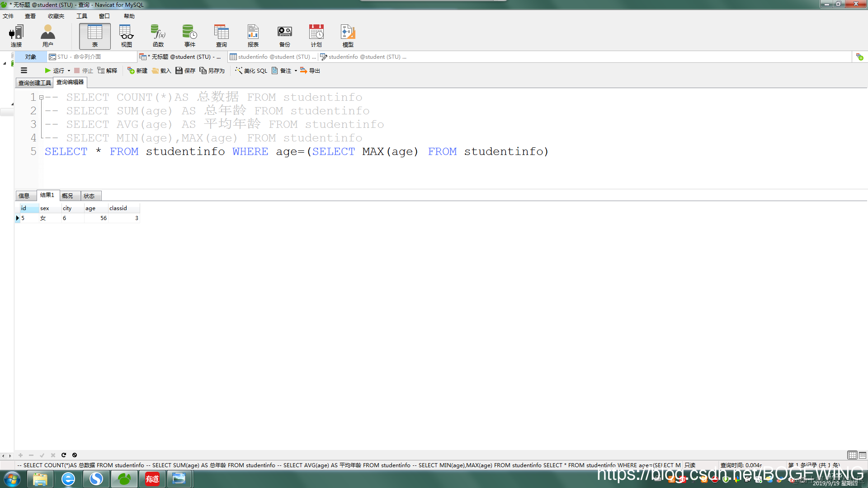Click the 用户 user icon
Viewport: 868px width, 488px height.
click(x=47, y=36)
